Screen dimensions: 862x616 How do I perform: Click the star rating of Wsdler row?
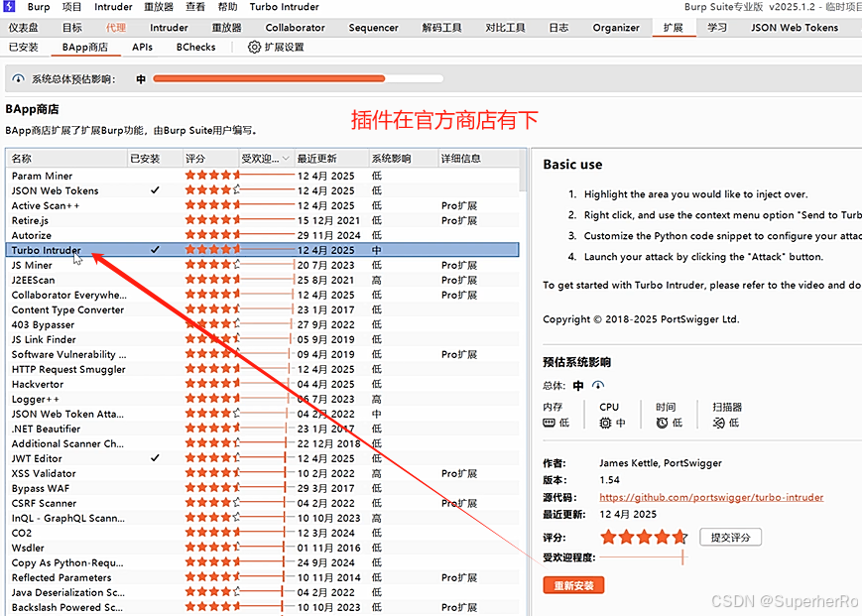pos(212,548)
